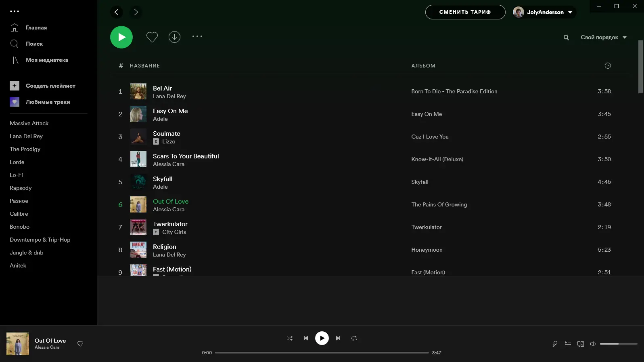
Task: Open the JolyAnderson account dropdown
Action: [544, 12]
